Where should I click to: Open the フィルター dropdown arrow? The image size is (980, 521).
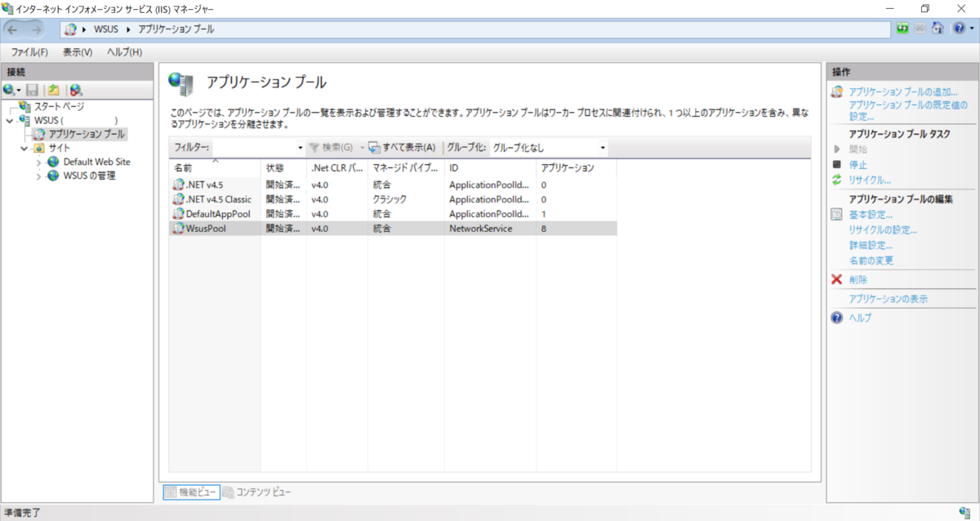tap(300, 148)
